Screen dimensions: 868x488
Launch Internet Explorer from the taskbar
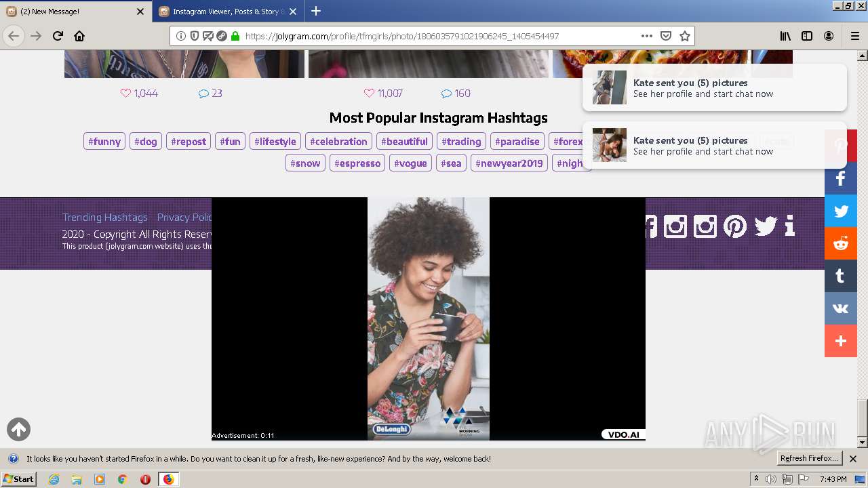point(54,479)
